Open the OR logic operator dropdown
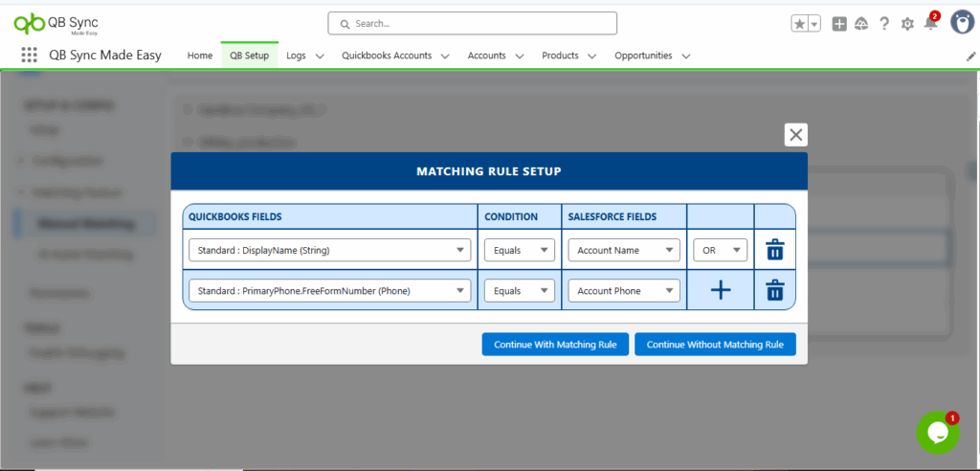Image resolution: width=980 pixels, height=471 pixels. 720,250
